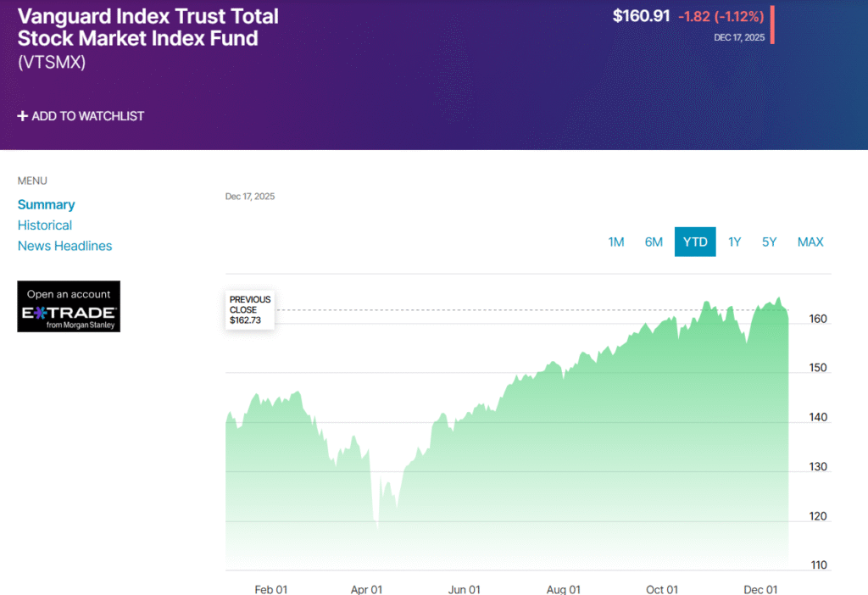Display the MAX chart history
The height and width of the screenshot is (595, 868).
pos(810,242)
